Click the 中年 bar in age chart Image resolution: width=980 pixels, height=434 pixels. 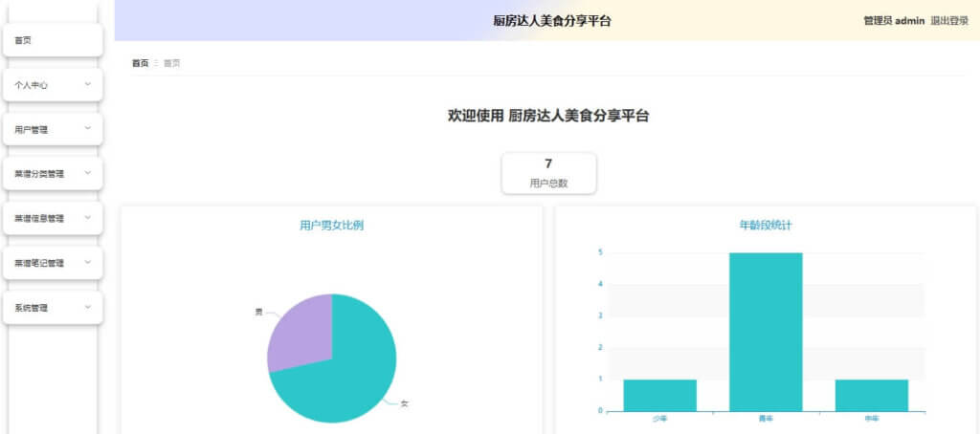click(871, 395)
